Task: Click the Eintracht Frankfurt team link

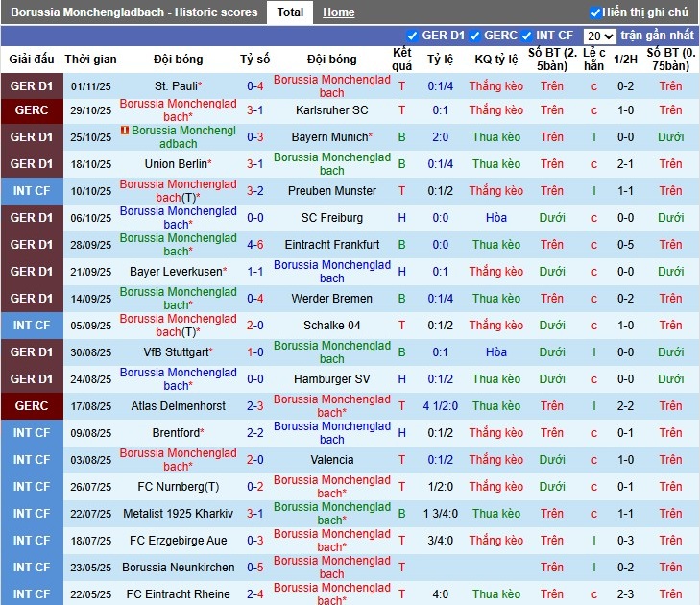Action: point(332,245)
